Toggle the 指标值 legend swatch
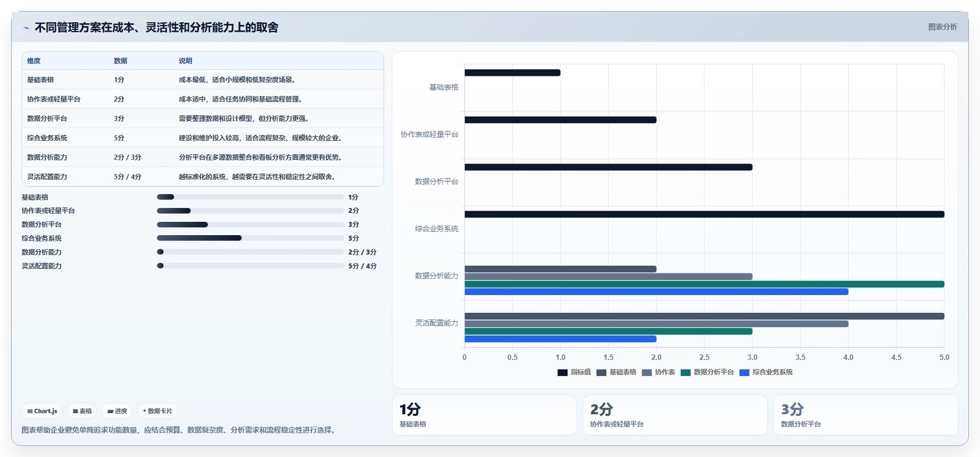The height and width of the screenshot is (457, 980). 563,372
